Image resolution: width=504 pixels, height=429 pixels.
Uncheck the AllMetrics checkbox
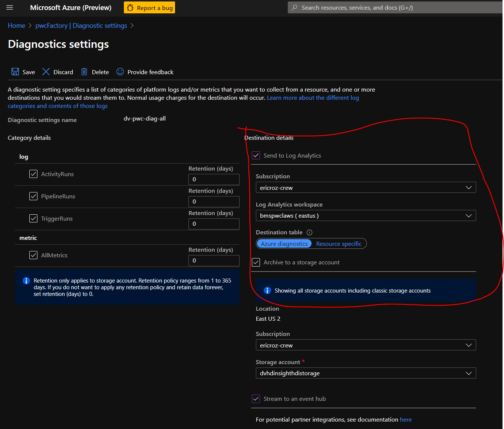[33, 255]
